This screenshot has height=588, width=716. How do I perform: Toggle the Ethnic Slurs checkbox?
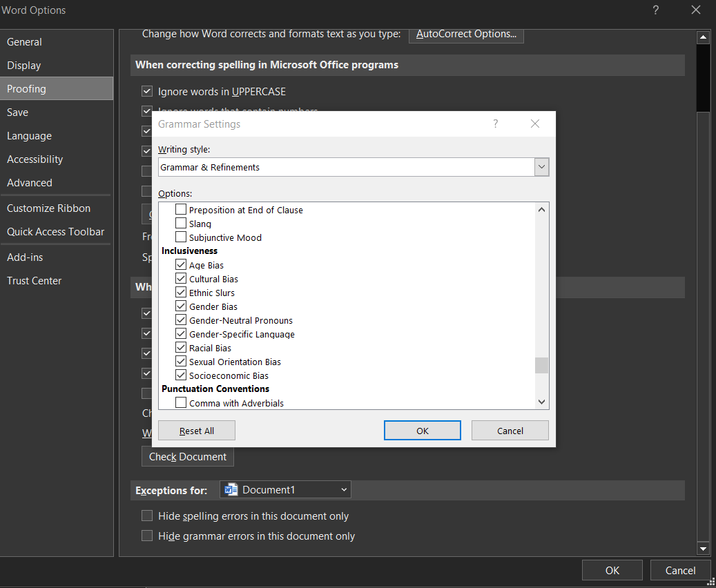181,292
